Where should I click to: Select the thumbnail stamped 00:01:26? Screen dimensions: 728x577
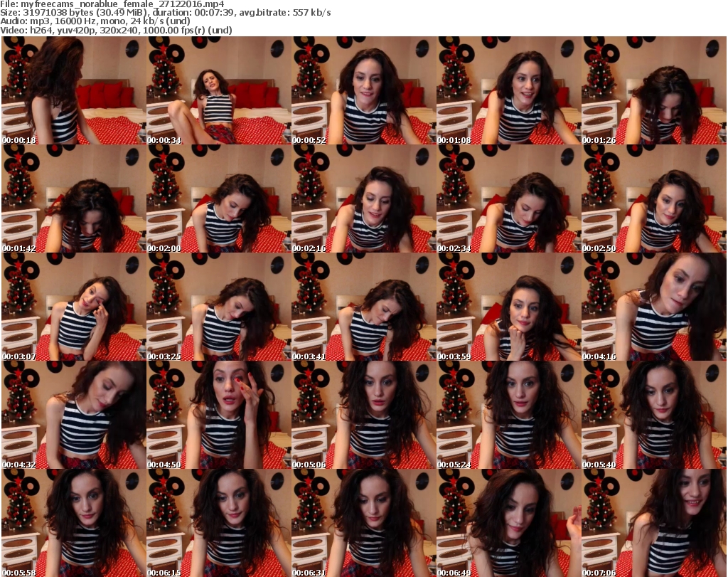pyautogui.click(x=654, y=90)
